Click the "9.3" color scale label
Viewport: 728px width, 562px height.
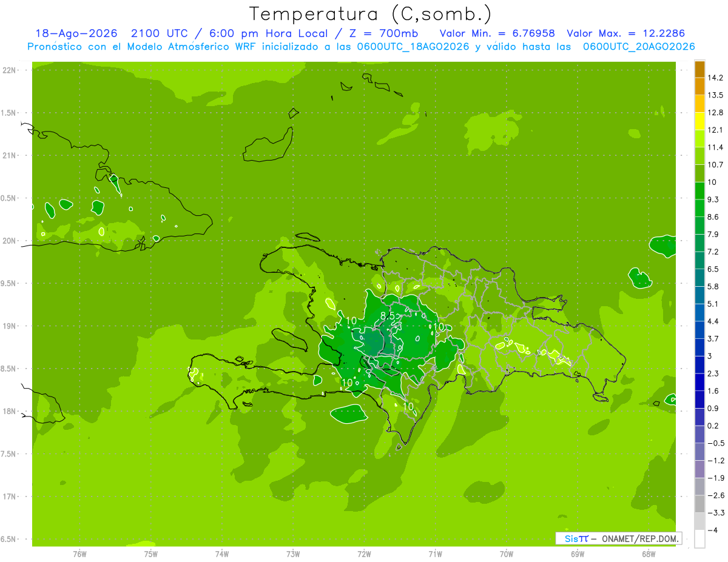[x=714, y=199]
